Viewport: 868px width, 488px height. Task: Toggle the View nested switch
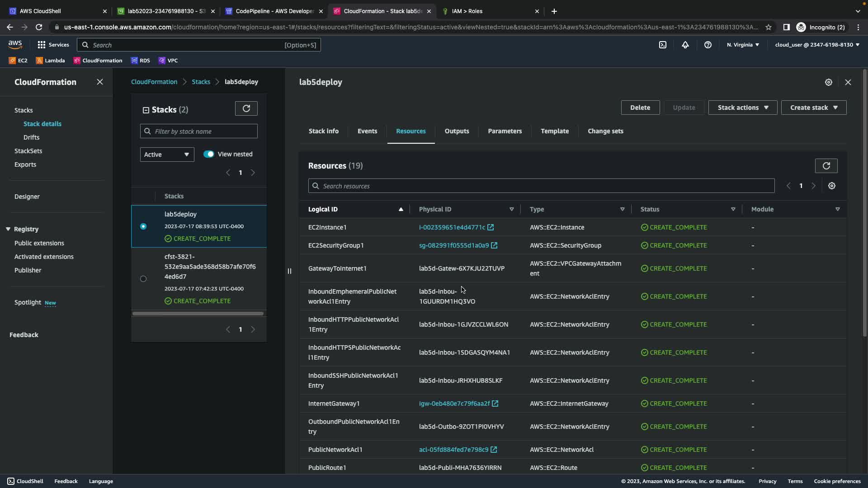[x=208, y=154]
